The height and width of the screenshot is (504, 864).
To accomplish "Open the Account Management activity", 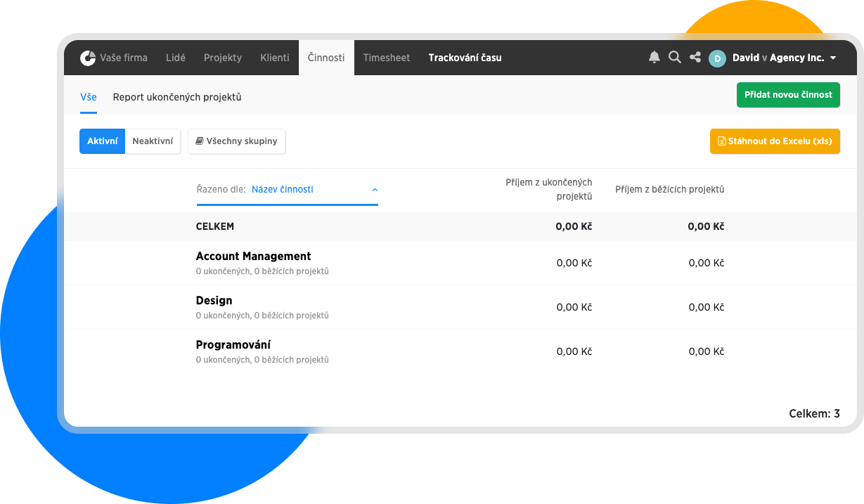I will click(x=253, y=257).
